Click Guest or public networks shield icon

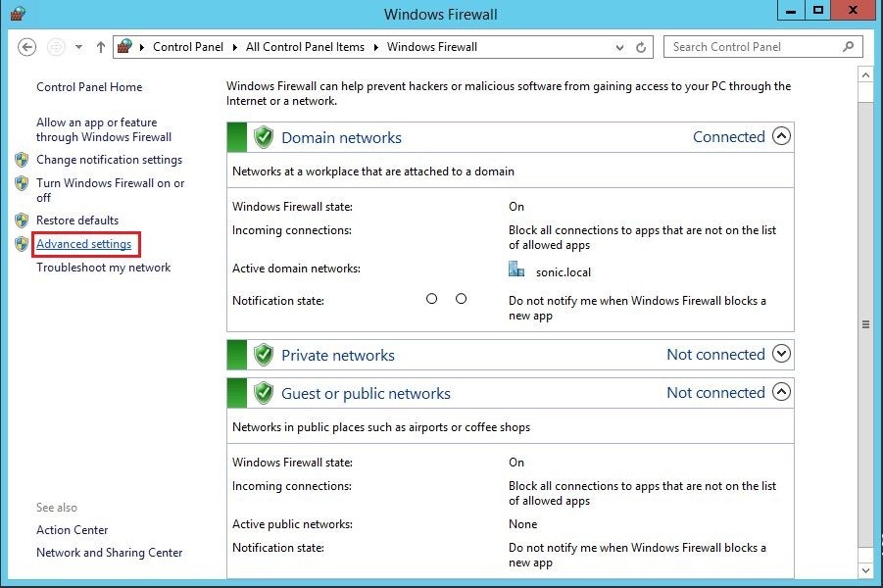[263, 393]
